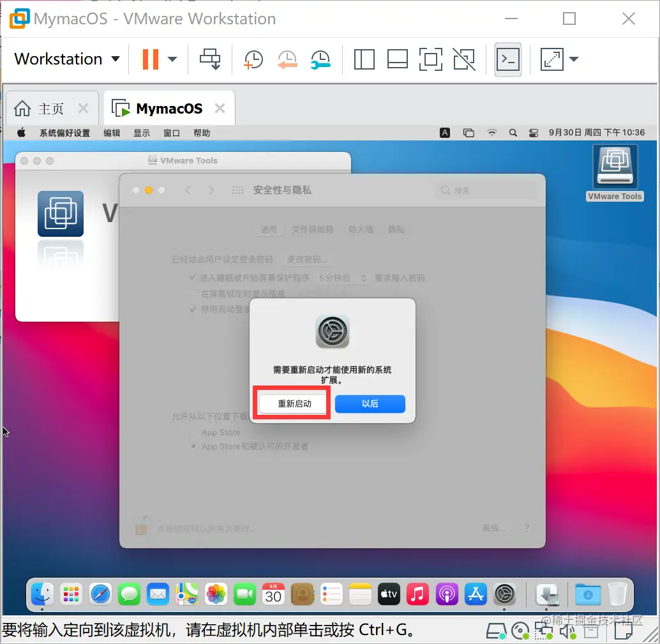The image size is (660, 644).
Task: Switch to the 文件保险箱 tab
Action: click(x=313, y=229)
